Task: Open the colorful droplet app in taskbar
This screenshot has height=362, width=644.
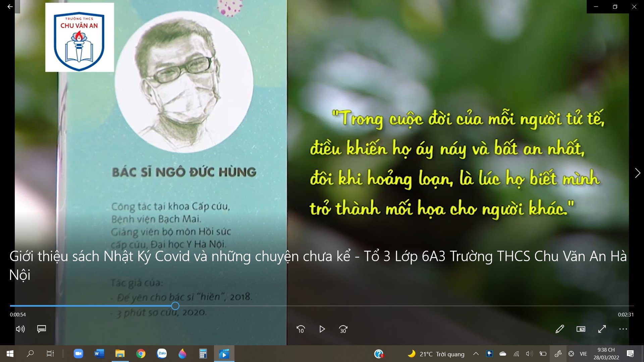Action: tap(182, 354)
